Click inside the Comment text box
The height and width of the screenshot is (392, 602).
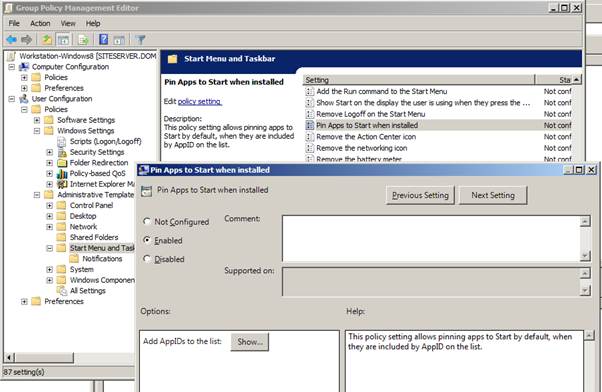point(431,238)
